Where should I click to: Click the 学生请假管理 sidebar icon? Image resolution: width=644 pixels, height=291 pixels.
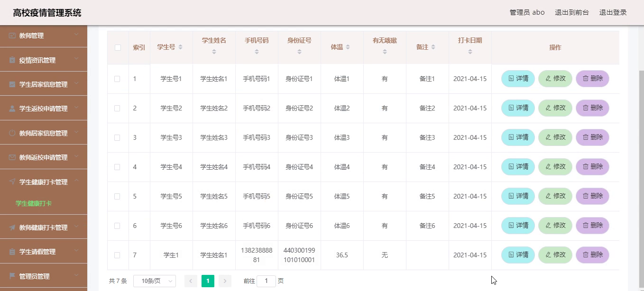pyautogui.click(x=12, y=252)
